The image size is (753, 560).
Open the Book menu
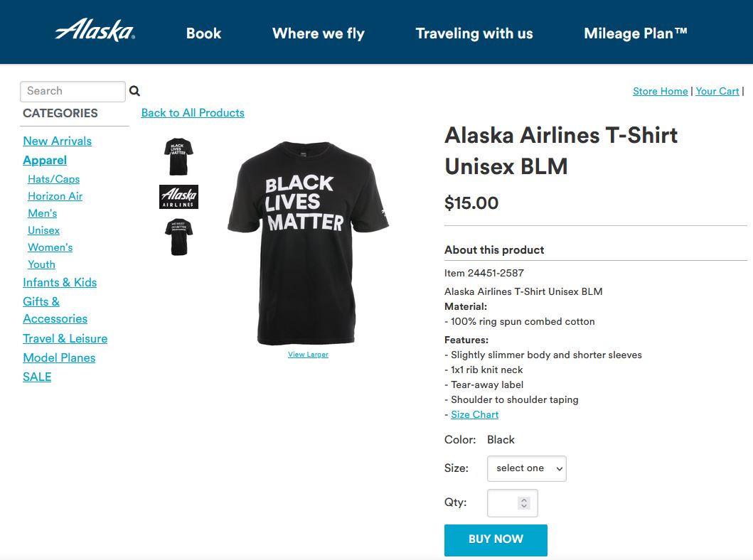(203, 33)
